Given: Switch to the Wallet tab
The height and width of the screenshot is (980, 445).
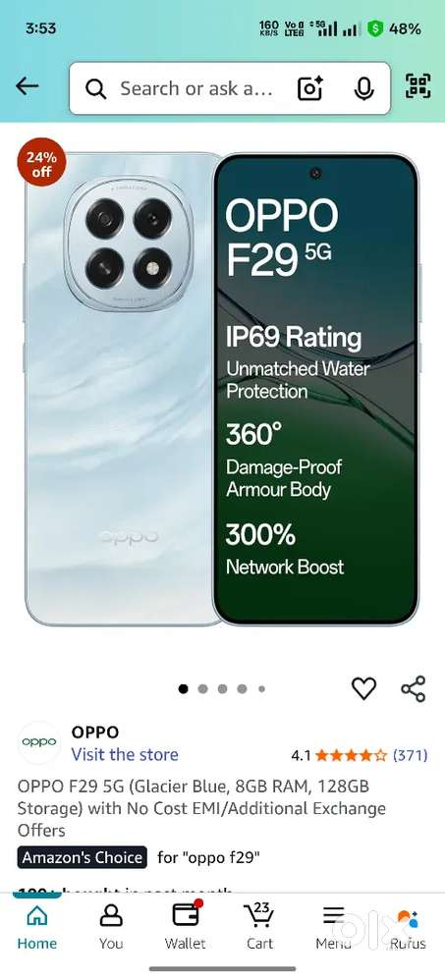Looking at the screenshot, I should point(186,926).
